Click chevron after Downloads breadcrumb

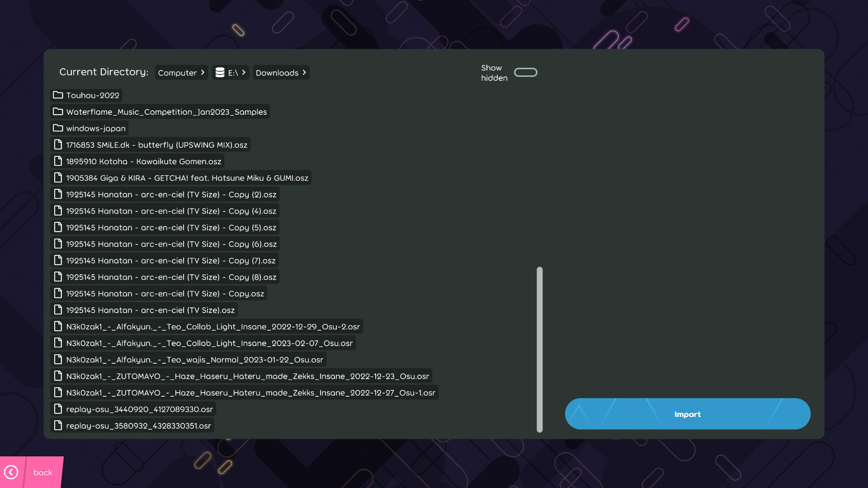[304, 72]
